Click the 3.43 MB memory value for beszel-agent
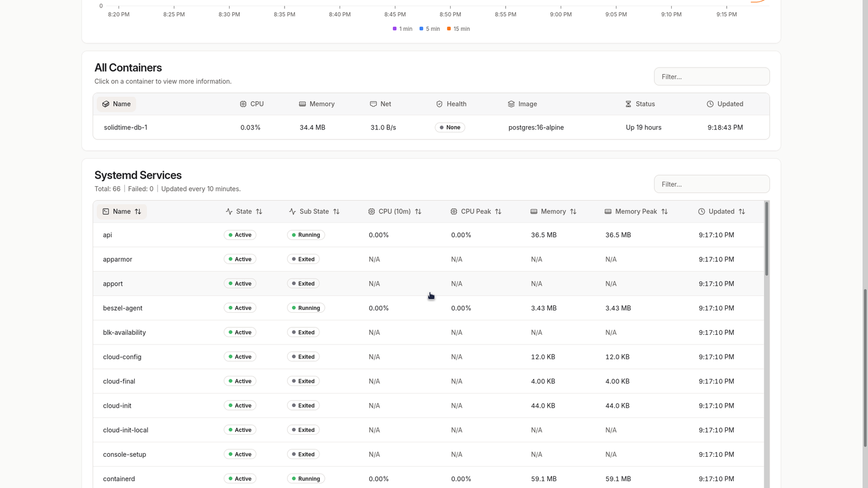Image resolution: width=868 pixels, height=488 pixels. pyautogui.click(x=543, y=308)
